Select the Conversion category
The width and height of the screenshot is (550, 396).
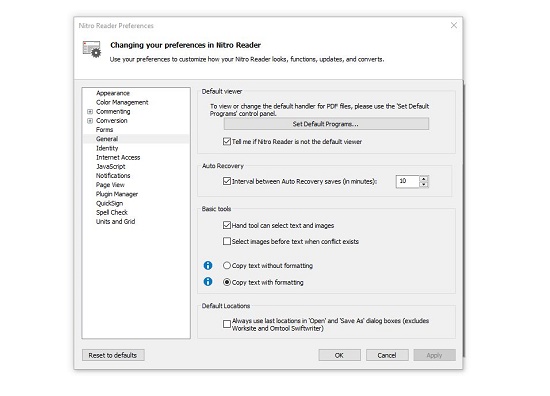coord(112,121)
